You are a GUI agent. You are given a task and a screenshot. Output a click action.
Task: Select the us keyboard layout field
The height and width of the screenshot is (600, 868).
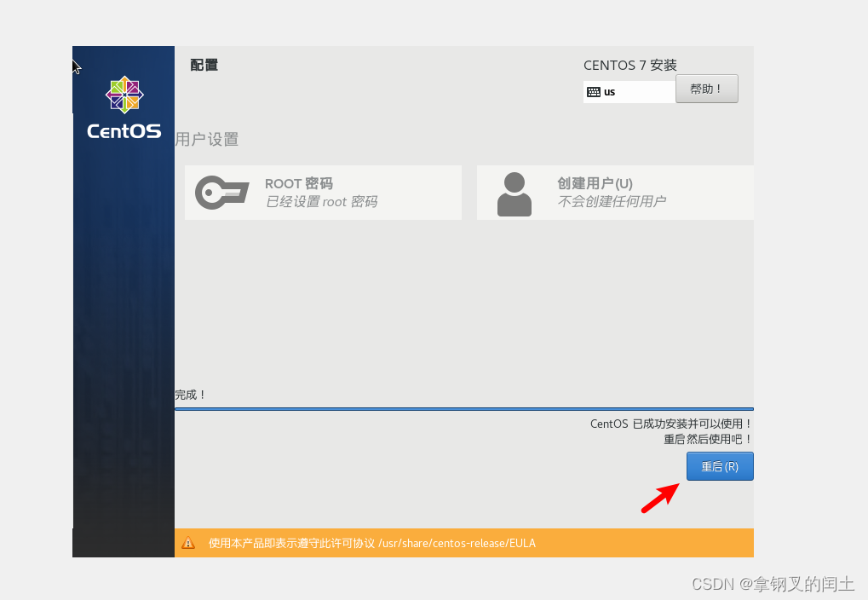[629, 92]
